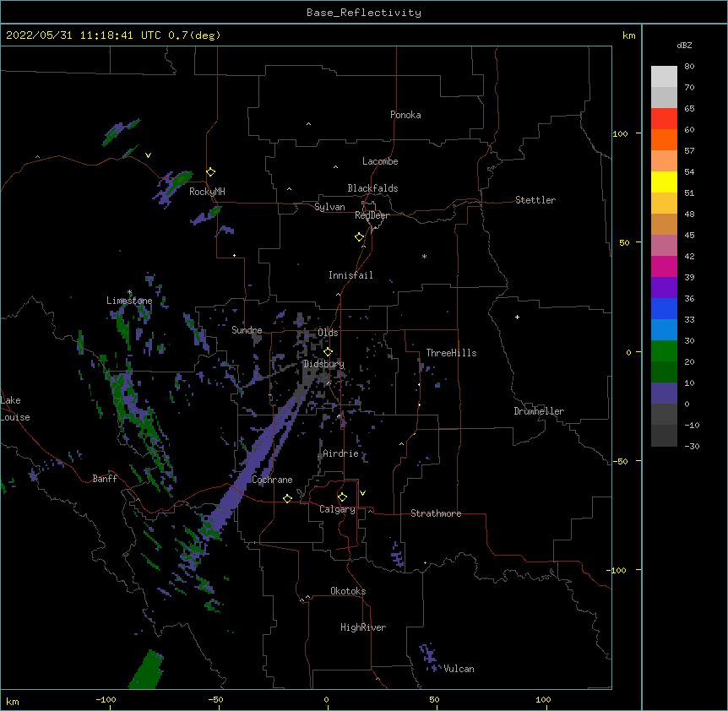Click the km unit label beside the timestamp
This screenshot has width=728, height=711.
[x=628, y=35]
